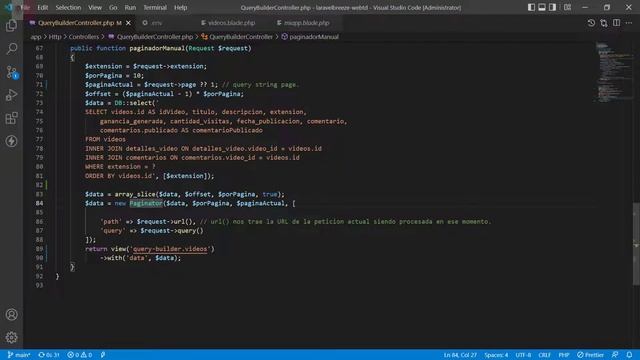Open the Extensions view
Screen dimensions: 640x360
tap(11, 118)
